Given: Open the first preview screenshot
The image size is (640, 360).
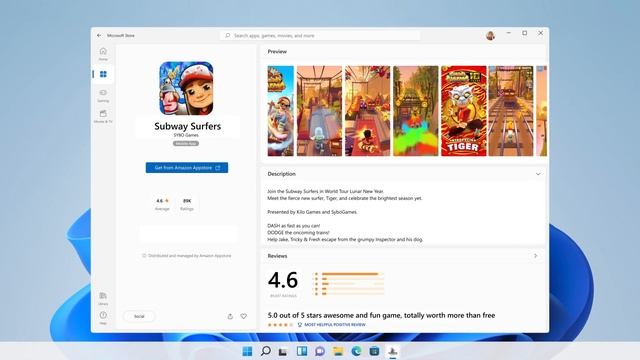Looking at the screenshot, I should click(x=280, y=111).
